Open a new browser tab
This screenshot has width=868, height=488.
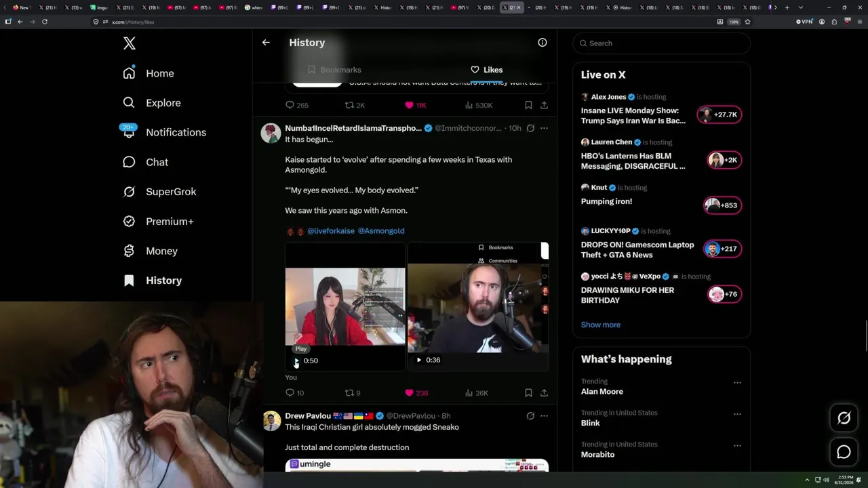787,7
